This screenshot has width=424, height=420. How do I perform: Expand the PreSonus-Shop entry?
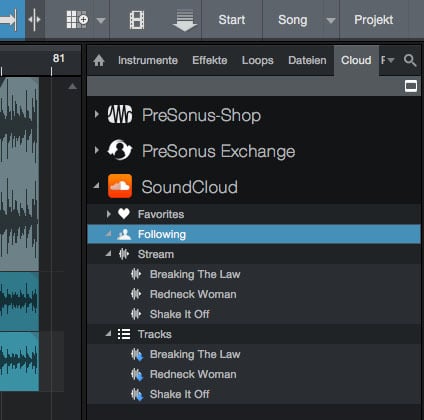click(x=96, y=114)
